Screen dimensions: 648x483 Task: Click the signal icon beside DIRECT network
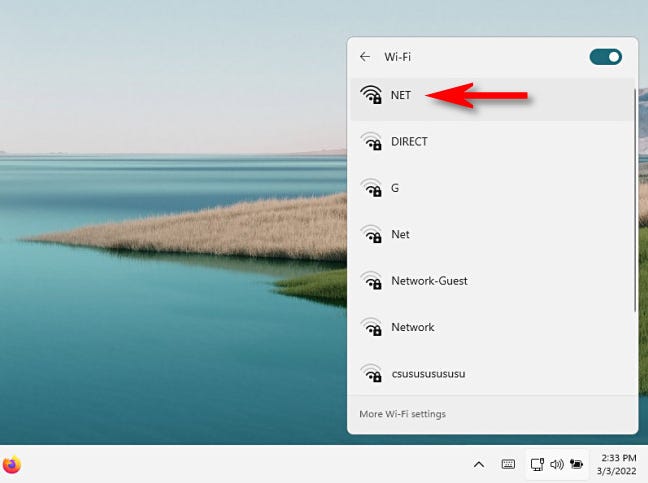371,141
